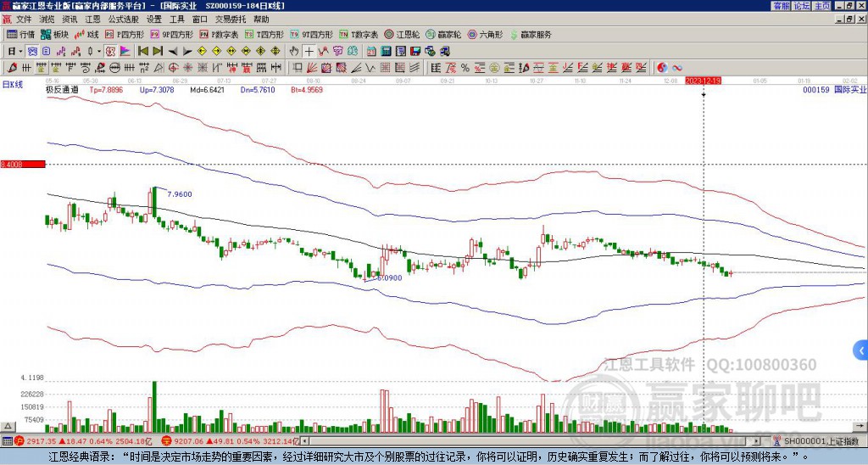868x465 pixels.
Task: Open the T数字表 tool
Action: pyautogui.click(x=359, y=34)
